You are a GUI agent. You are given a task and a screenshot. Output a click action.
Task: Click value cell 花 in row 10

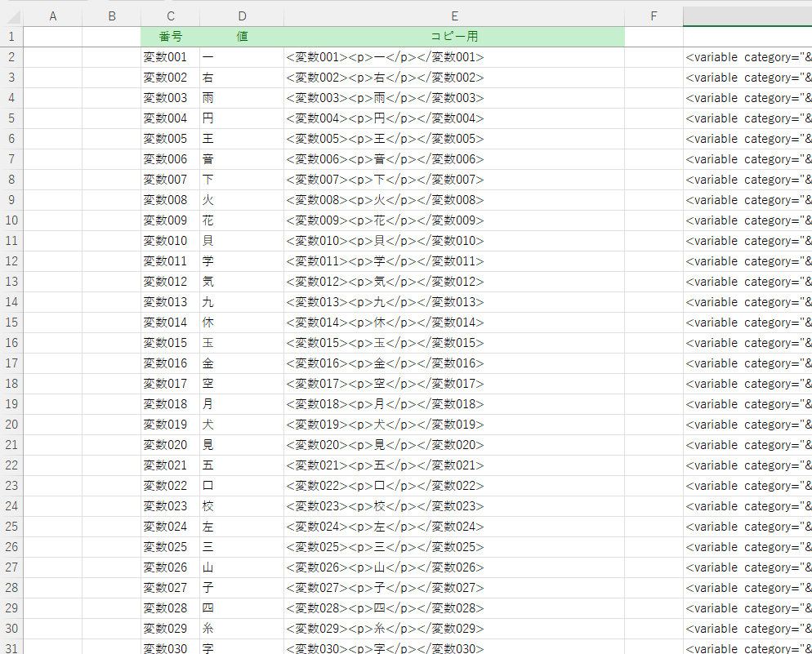(242, 220)
